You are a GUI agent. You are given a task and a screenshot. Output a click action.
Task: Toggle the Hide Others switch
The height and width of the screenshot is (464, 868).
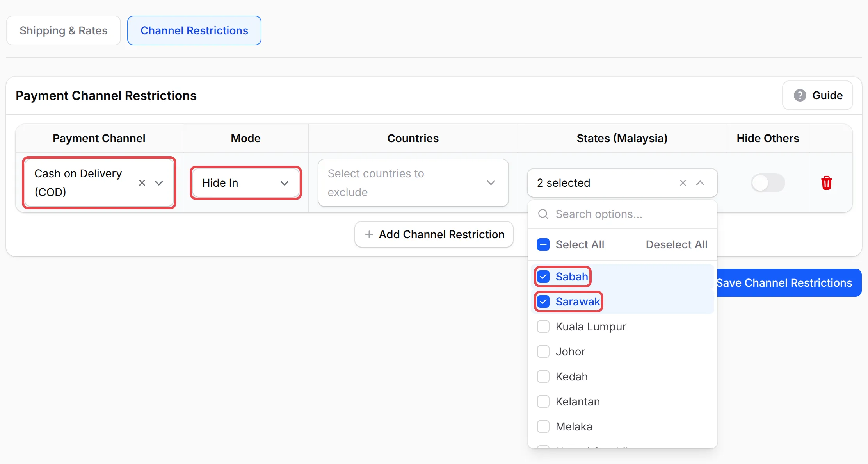[768, 183]
